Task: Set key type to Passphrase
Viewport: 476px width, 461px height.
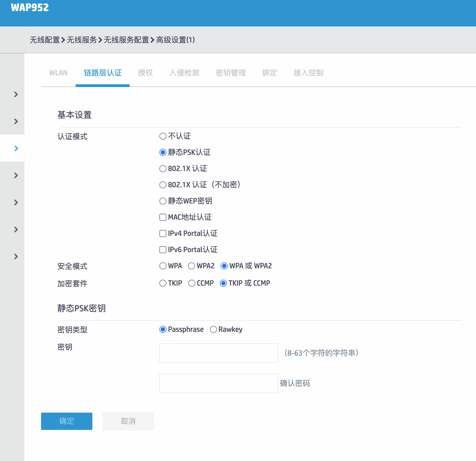Action: [x=163, y=329]
